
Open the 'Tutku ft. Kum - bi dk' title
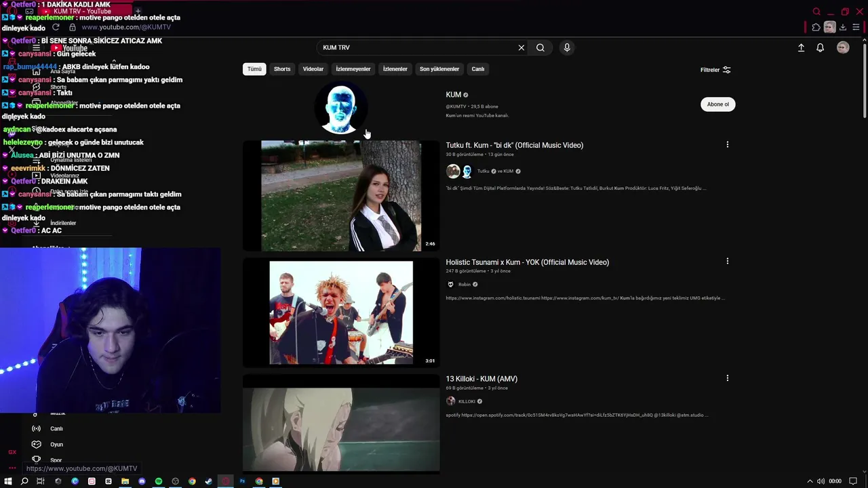(514, 145)
